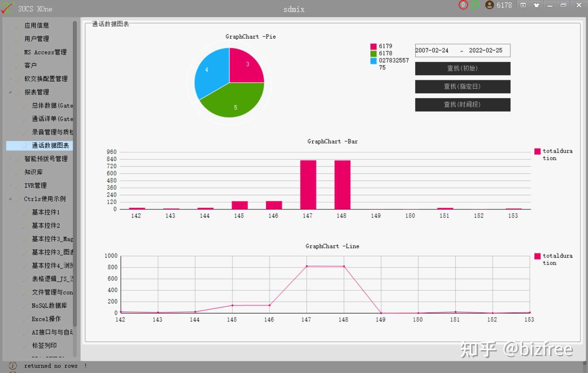Click the green status circle icon

(475, 5)
